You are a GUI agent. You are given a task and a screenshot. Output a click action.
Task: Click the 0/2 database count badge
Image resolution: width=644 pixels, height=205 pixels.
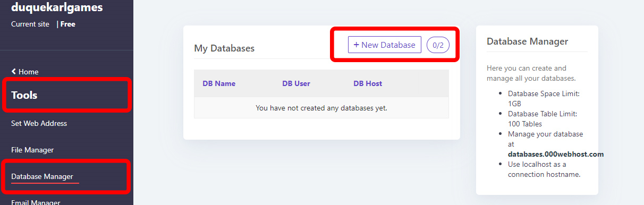pos(438,45)
